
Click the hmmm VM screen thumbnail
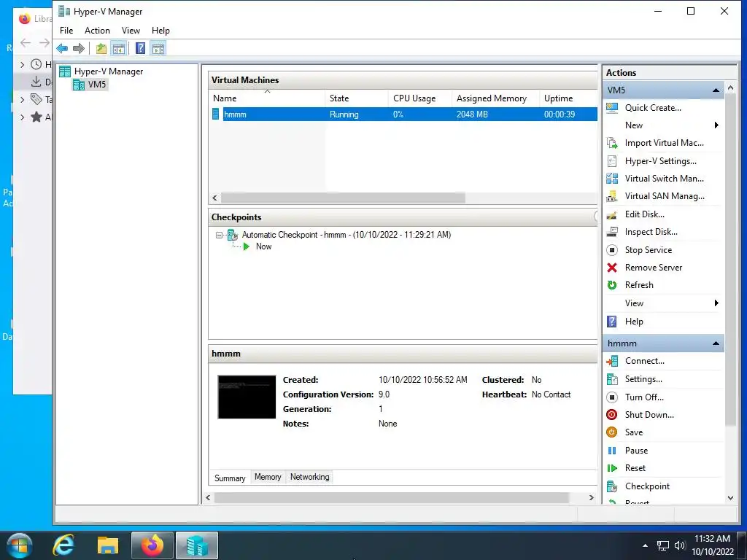point(247,397)
